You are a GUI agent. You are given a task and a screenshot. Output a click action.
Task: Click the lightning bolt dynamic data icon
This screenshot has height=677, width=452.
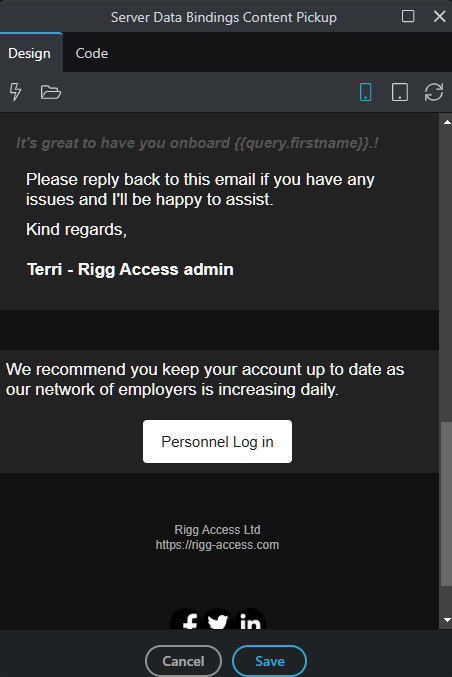(x=16, y=92)
